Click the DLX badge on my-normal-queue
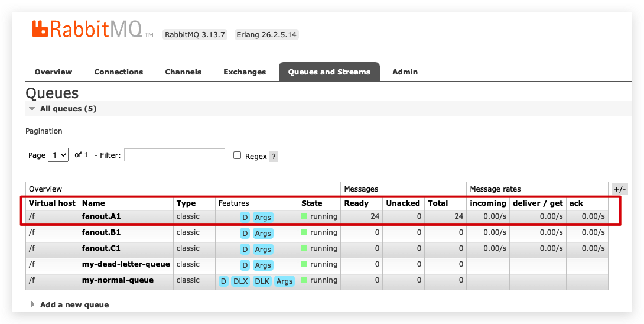The height and width of the screenshot is (324, 644). 240,281
